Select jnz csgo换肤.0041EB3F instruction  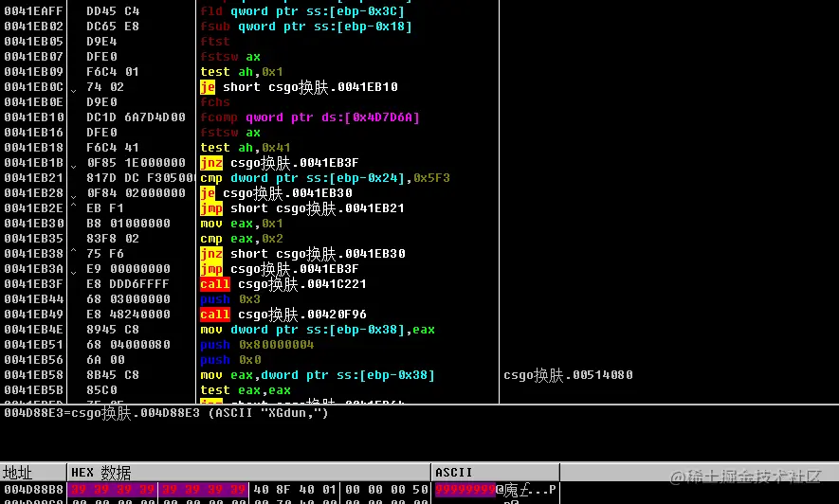pos(280,163)
